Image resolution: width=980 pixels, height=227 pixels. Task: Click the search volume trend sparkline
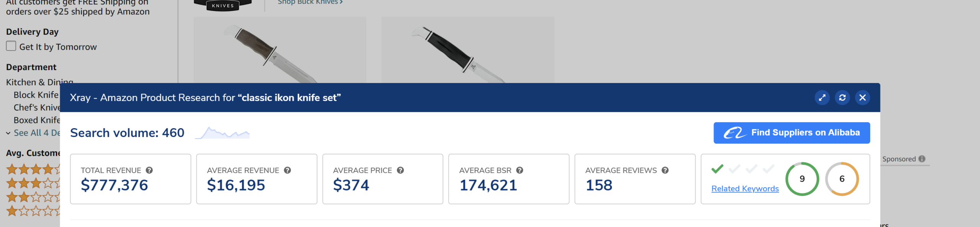[222, 133]
